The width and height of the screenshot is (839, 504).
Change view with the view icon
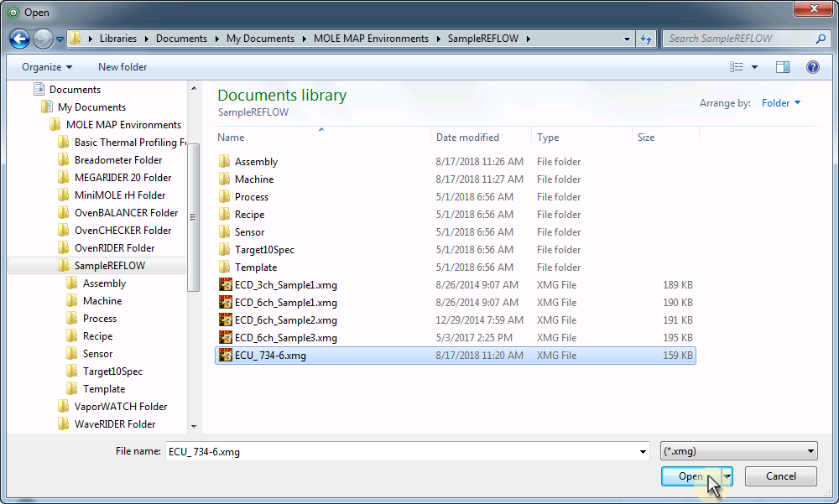click(x=737, y=67)
